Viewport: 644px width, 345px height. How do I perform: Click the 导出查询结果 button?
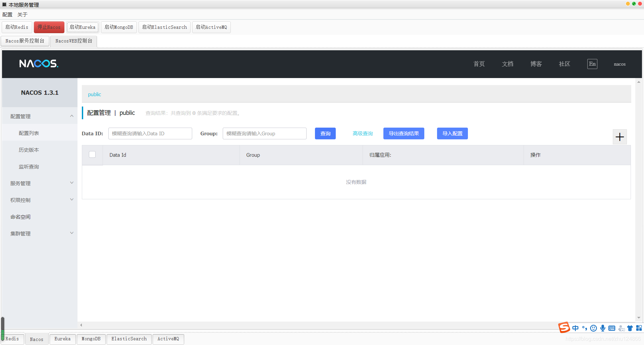click(404, 133)
